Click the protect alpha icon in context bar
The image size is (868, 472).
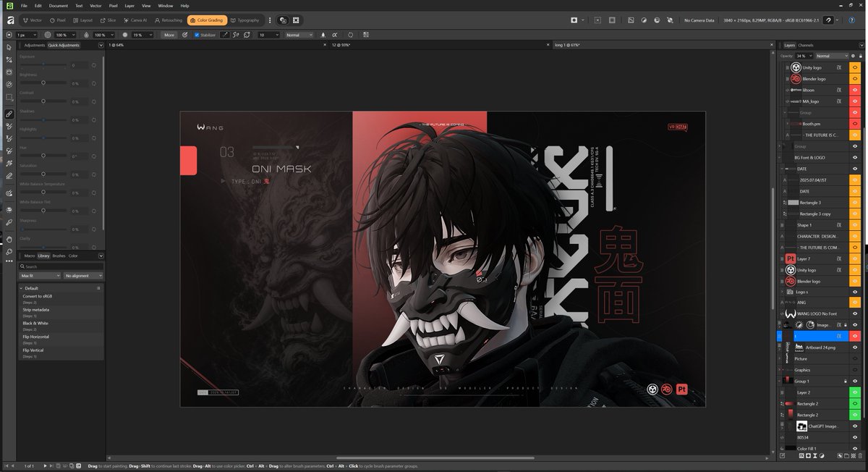click(335, 35)
